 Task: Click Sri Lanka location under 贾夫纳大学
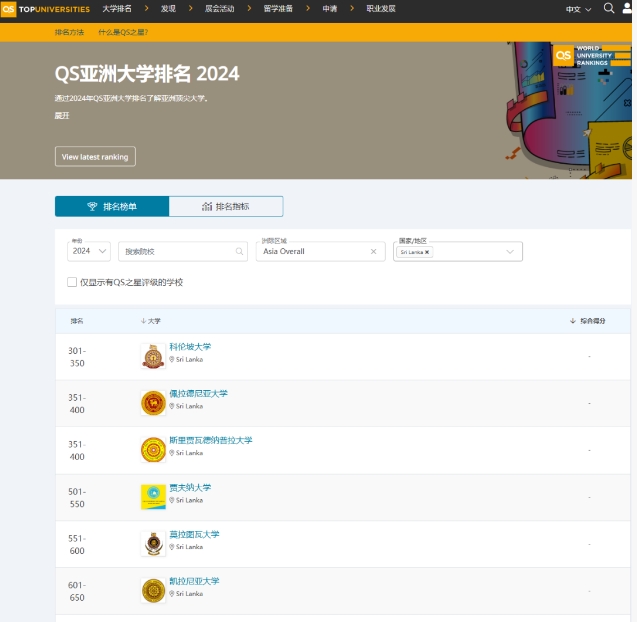[186, 500]
